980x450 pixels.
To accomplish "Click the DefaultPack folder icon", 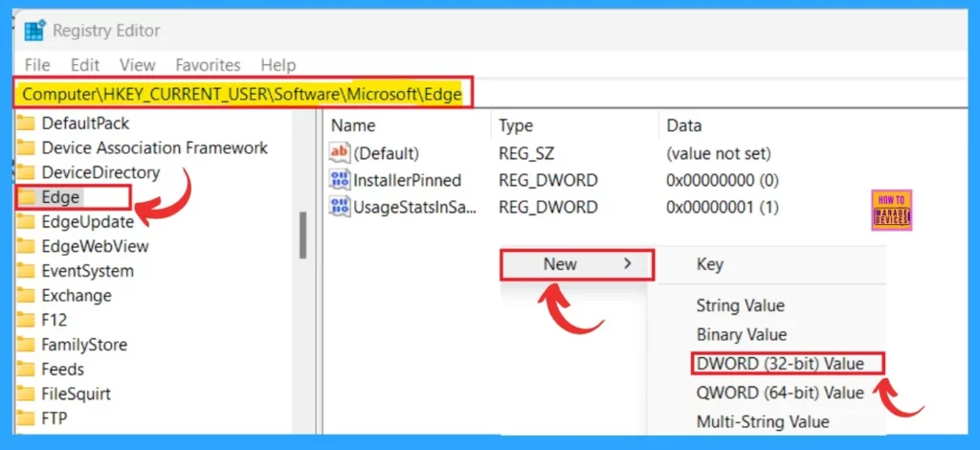I will (26, 124).
